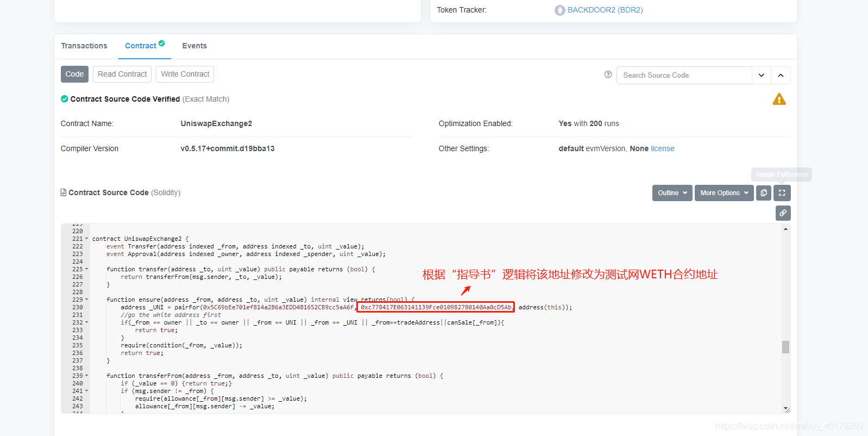Click the highlighted 0xc778417E... address in code
868x436 pixels.
coord(436,307)
